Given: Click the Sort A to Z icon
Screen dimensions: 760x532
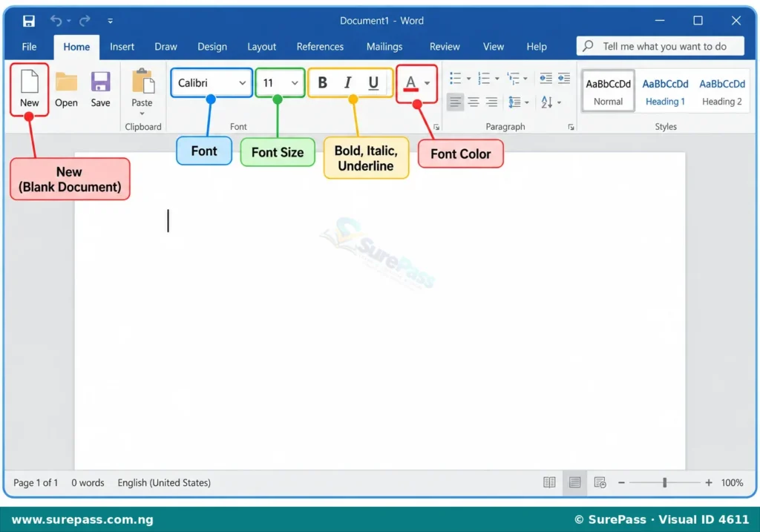Looking at the screenshot, I should [x=547, y=102].
